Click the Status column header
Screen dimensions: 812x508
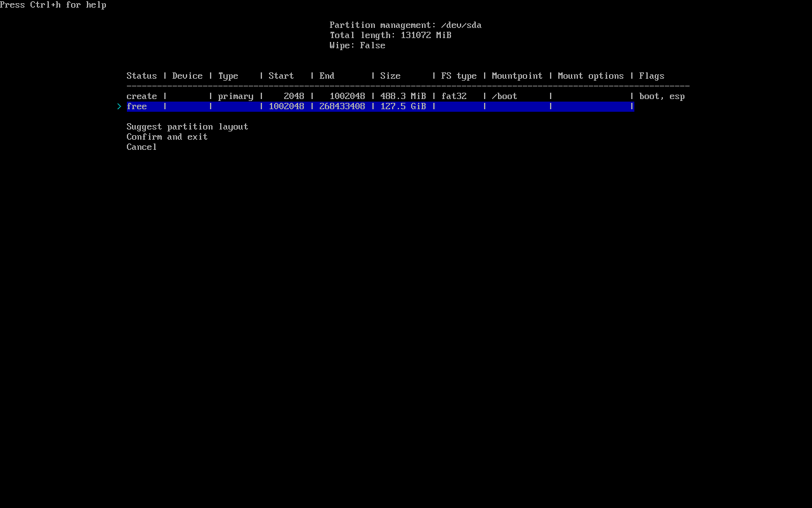pyautogui.click(x=141, y=76)
